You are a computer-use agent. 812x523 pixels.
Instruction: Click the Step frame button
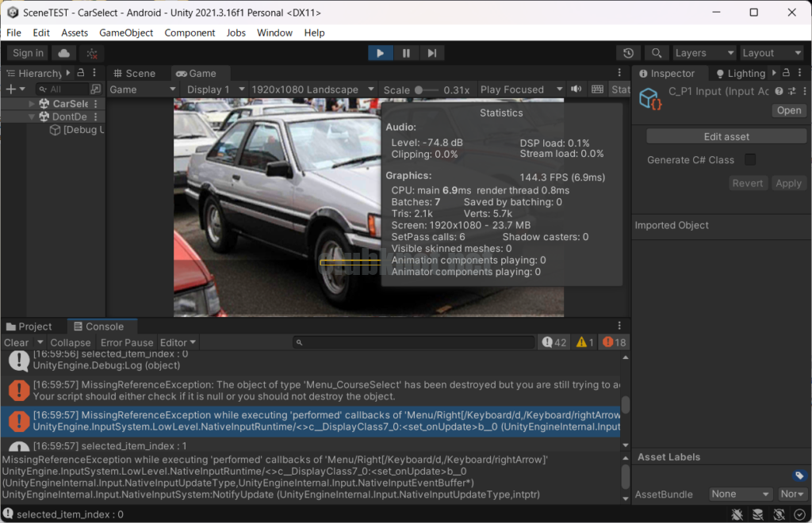pos(431,53)
